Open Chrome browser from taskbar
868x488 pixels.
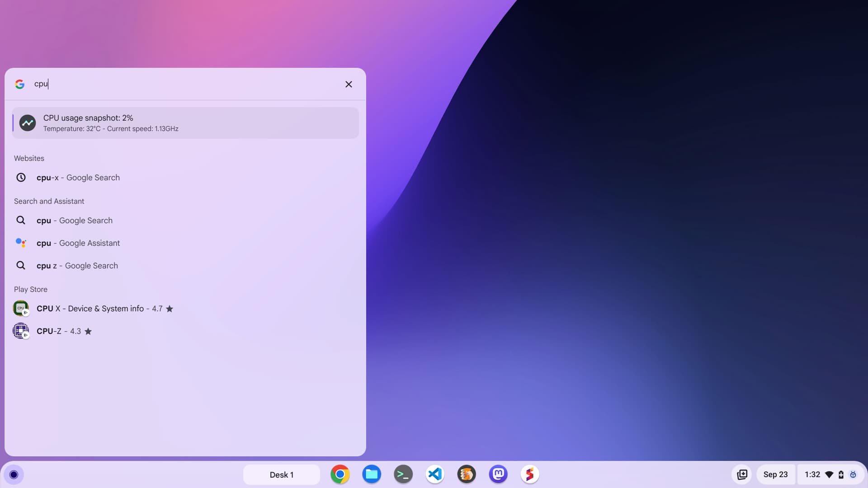[339, 474]
